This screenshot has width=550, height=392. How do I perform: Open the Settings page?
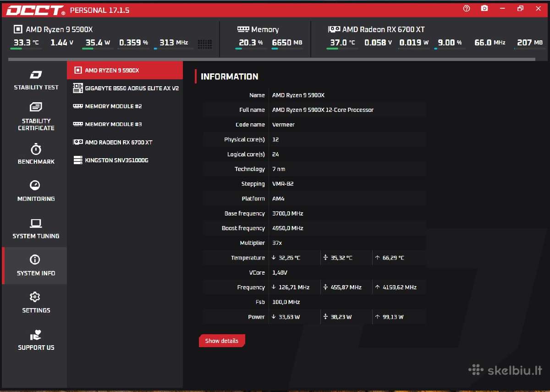36,303
